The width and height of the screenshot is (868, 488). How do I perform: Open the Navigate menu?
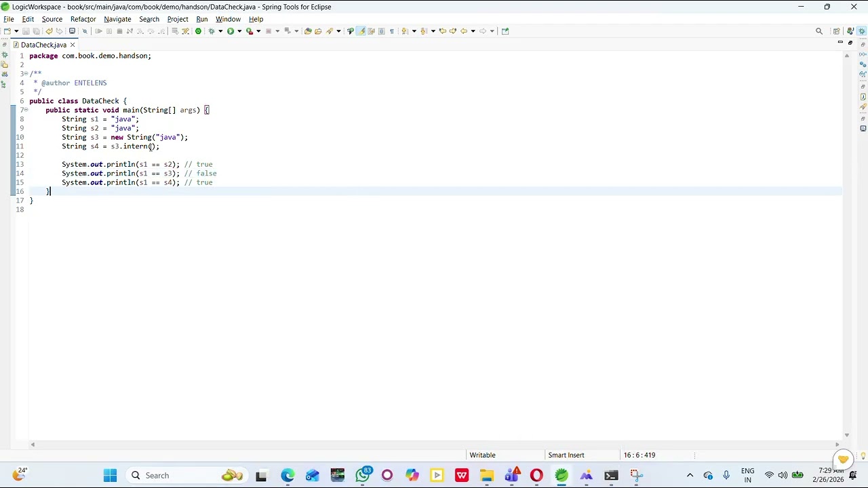[117, 19]
